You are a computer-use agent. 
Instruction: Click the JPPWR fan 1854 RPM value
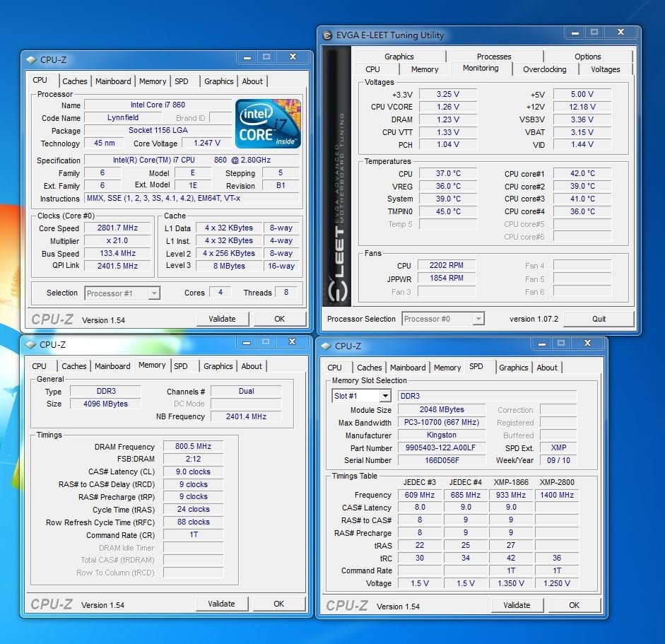coord(446,278)
